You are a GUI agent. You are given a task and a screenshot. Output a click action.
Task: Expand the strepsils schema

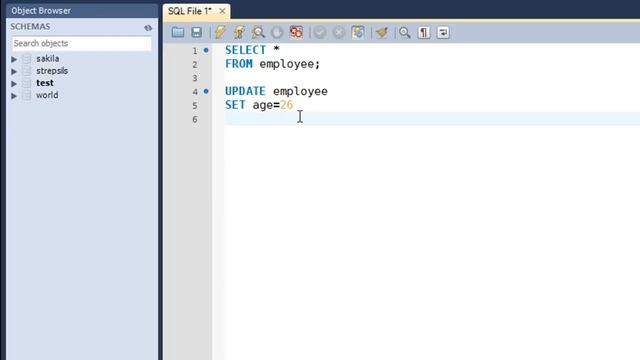coord(14,71)
